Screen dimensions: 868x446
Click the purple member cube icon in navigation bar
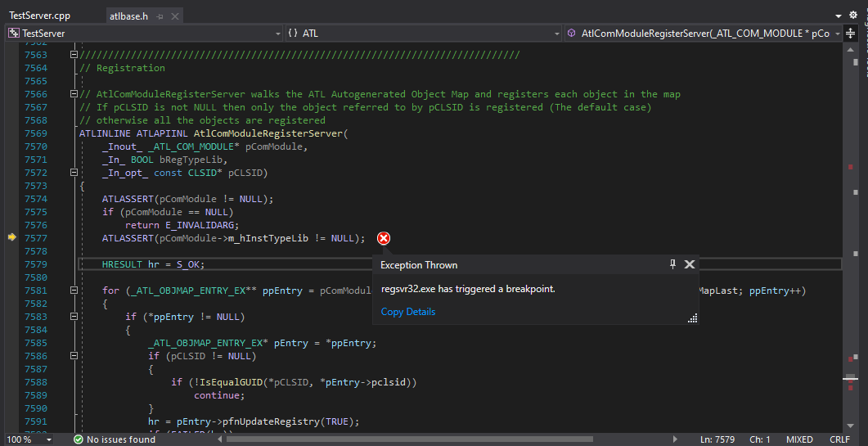point(572,34)
